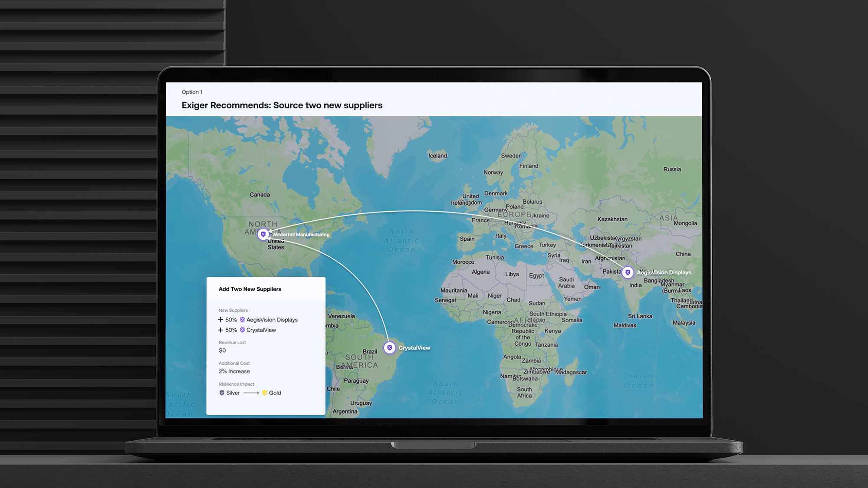Click the purple shield icon beside AegisVision Displays in panel
Viewport: 868px width, 488px height.
point(242,320)
